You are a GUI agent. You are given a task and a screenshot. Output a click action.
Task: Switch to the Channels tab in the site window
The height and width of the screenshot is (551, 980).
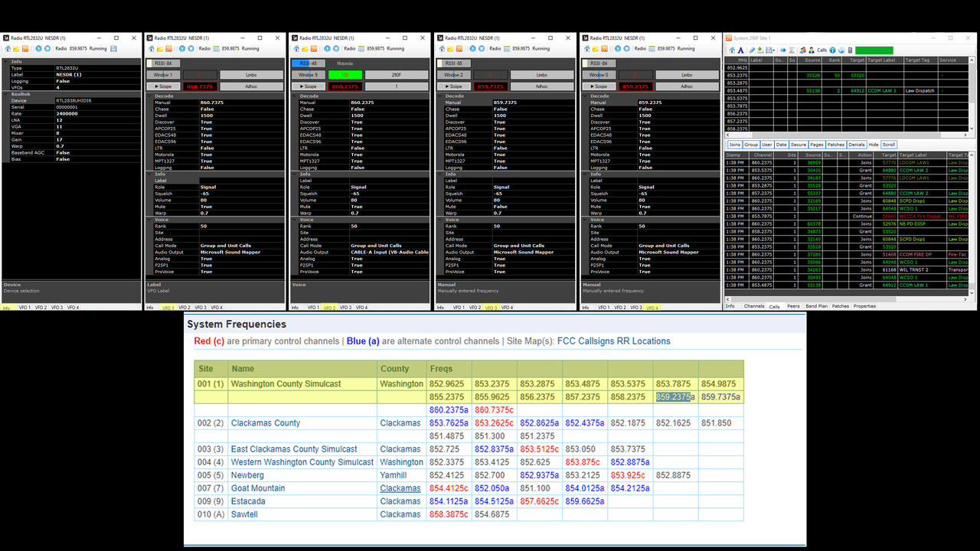754,305
